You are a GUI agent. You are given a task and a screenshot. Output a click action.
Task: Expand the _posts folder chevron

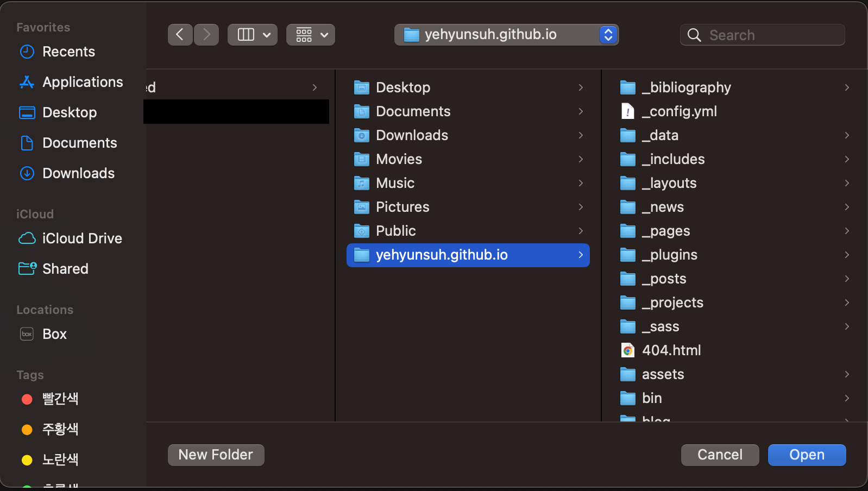[847, 279]
